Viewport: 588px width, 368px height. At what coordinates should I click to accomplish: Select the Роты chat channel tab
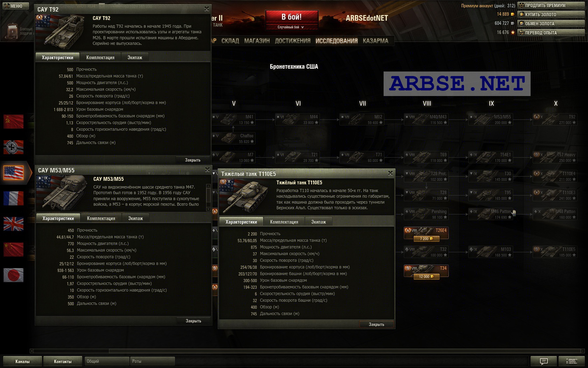(x=152, y=361)
